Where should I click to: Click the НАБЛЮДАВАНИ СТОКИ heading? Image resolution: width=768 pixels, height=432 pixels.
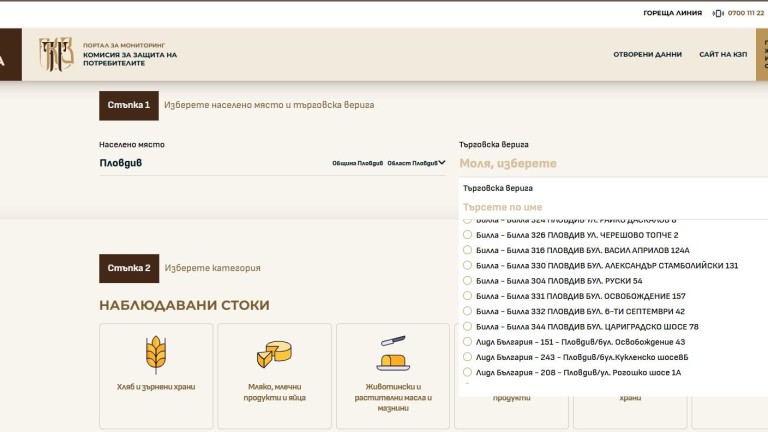184,305
